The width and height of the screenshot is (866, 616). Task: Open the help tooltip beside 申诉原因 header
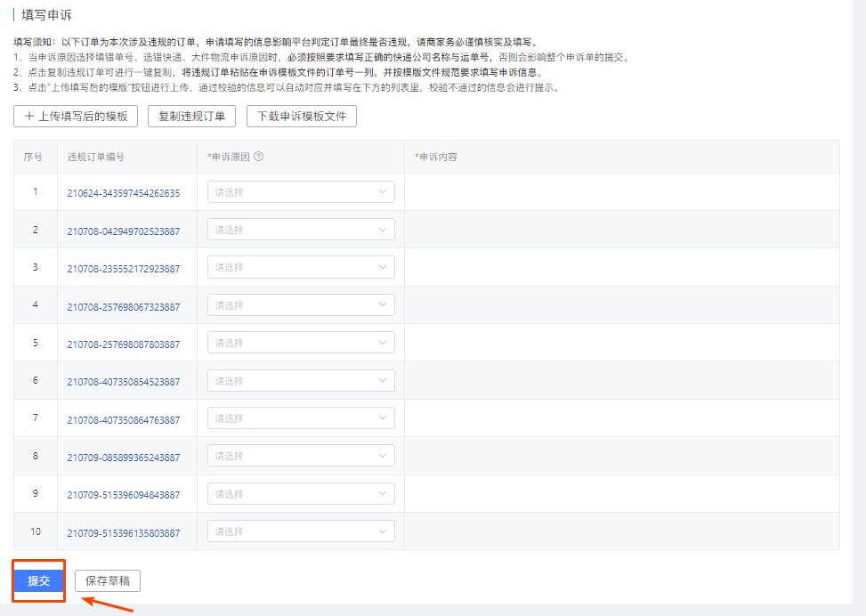(x=258, y=155)
